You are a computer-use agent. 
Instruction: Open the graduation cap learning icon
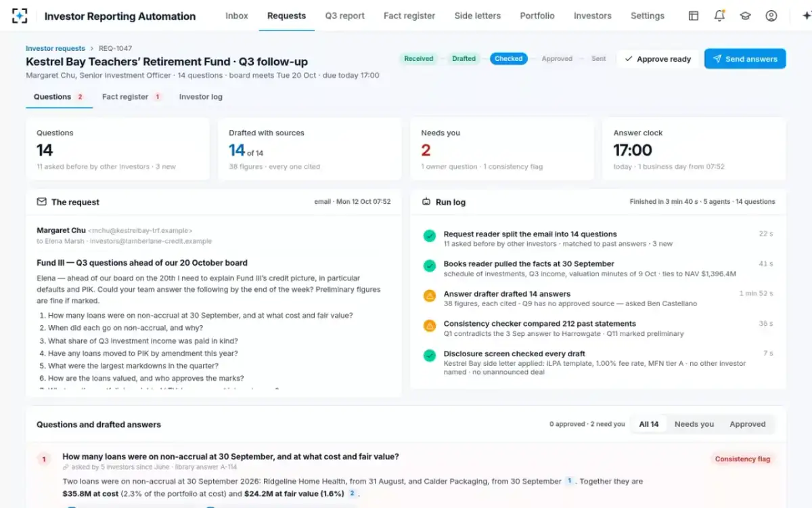tap(745, 16)
